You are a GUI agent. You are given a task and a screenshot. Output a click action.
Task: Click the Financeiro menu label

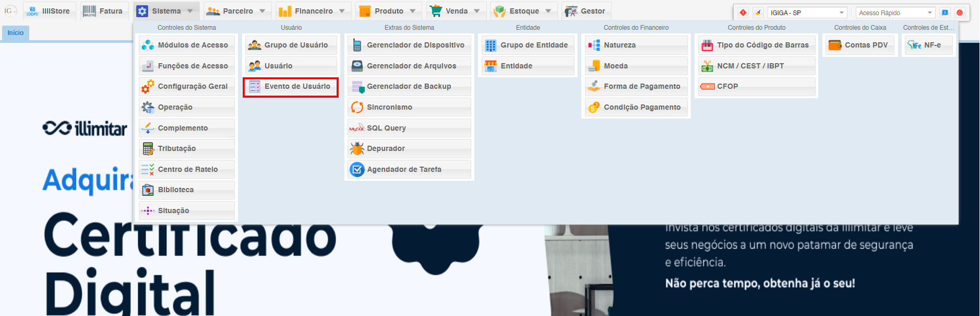[x=314, y=11]
